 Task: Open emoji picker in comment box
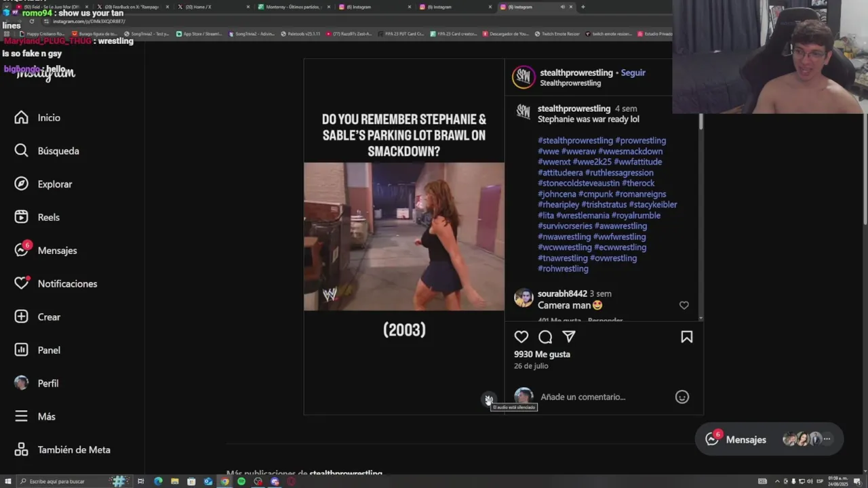[x=682, y=397]
